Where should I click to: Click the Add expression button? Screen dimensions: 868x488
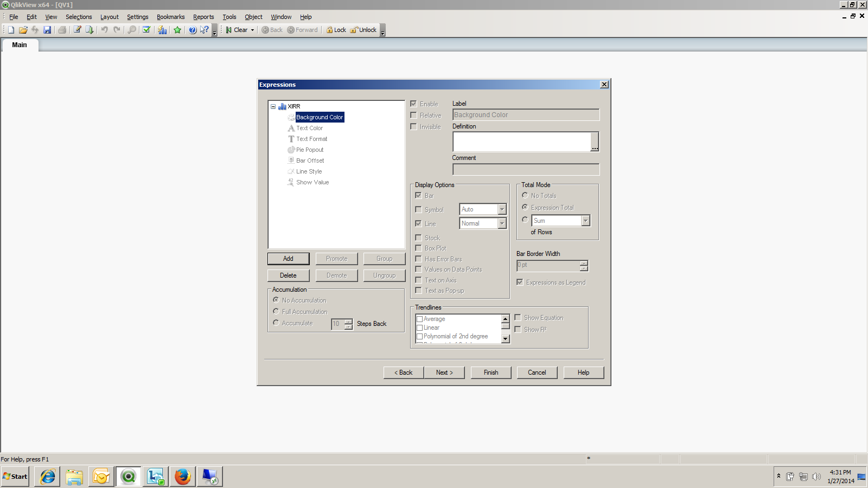coord(288,259)
